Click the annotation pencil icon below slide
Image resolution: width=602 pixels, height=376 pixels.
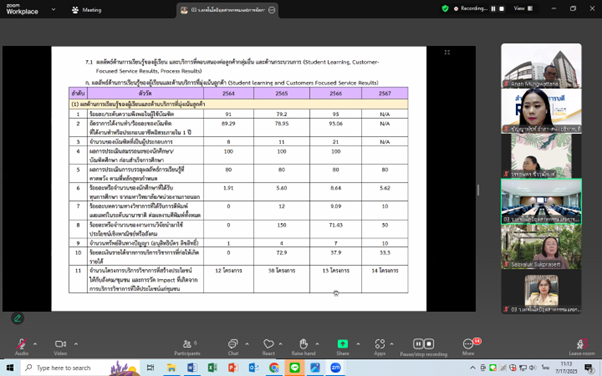pyautogui.click(x=17, y=318)
